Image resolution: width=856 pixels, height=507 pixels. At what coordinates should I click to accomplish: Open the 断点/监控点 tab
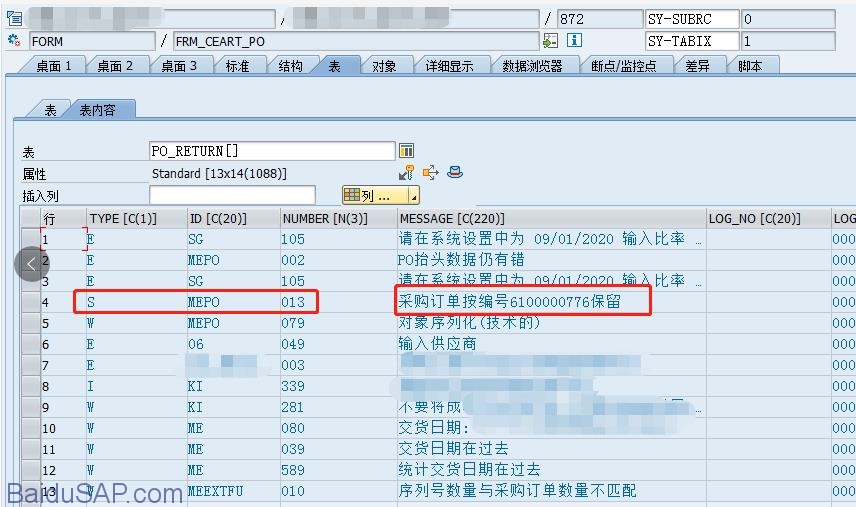point(624,66)
